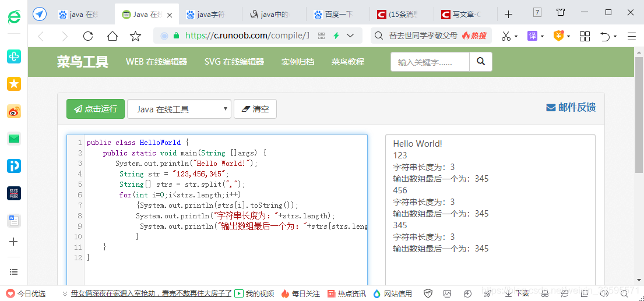Open sidebar list menu icon
Viewport: 644px width, 301px height.
pos(13,272)
